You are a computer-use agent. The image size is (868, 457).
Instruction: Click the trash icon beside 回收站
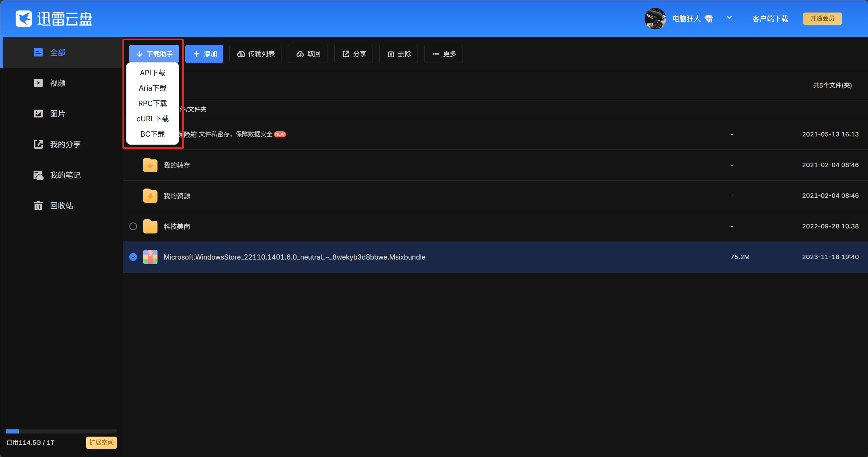(38, 205)
